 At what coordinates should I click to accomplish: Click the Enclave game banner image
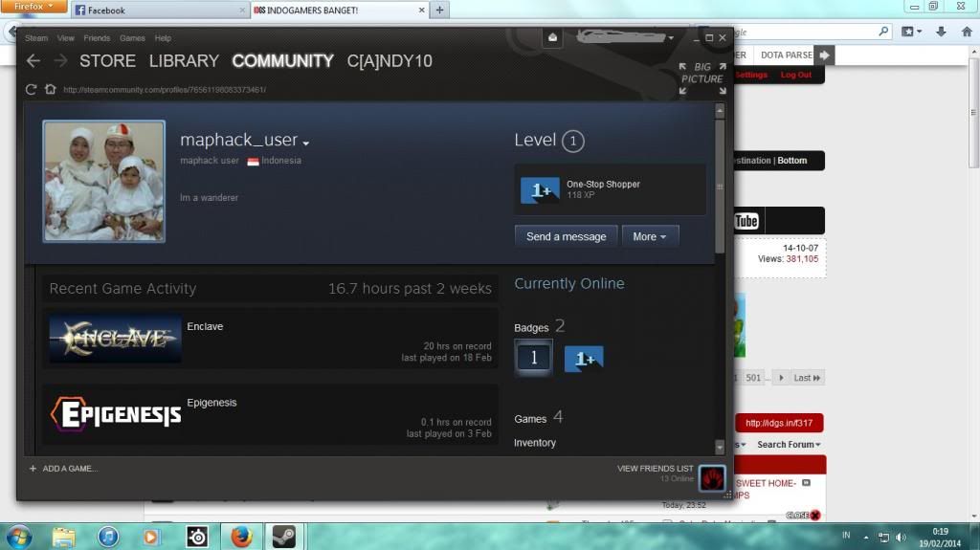click(x=115, y=338)
